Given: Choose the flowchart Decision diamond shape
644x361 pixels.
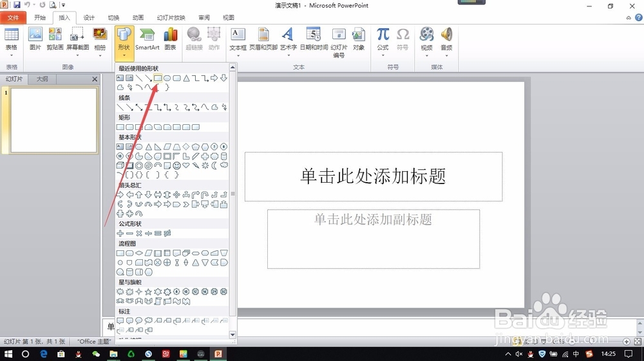Looking at the screenshot, I should coord(139,253).
